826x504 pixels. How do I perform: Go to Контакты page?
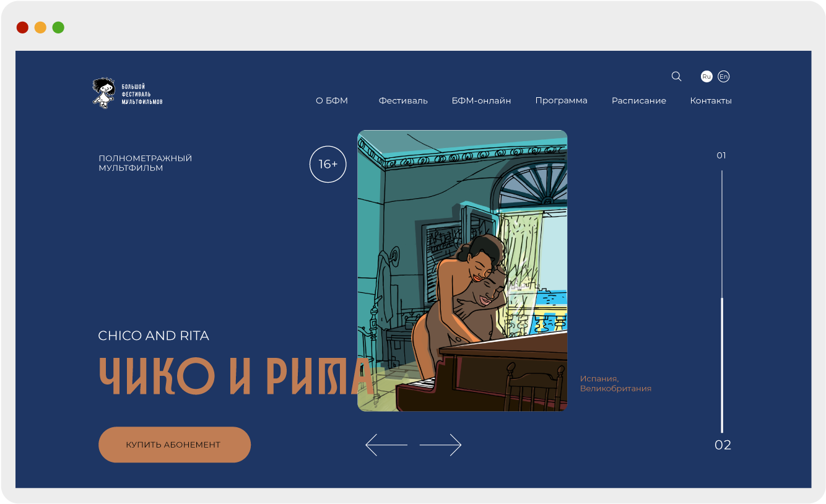tap(711, 100)
